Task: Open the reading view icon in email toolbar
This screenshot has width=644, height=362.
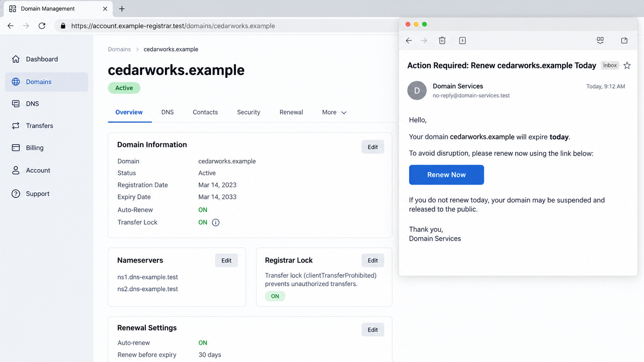Action: tap(600, 40)
